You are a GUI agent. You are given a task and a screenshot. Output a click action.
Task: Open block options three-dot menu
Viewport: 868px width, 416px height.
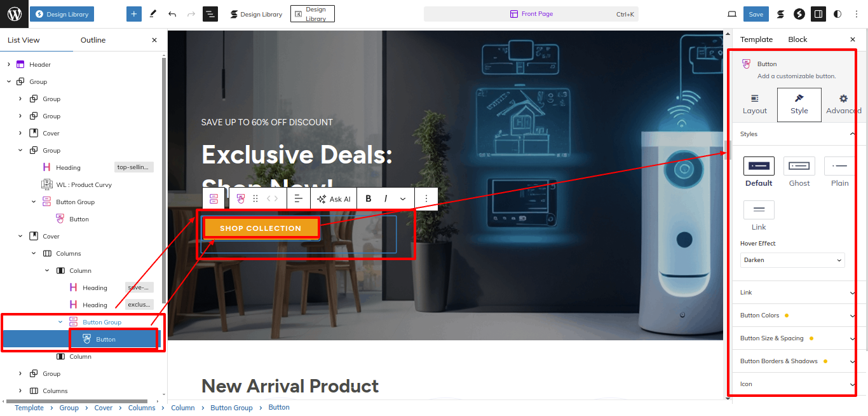[426, 199]
